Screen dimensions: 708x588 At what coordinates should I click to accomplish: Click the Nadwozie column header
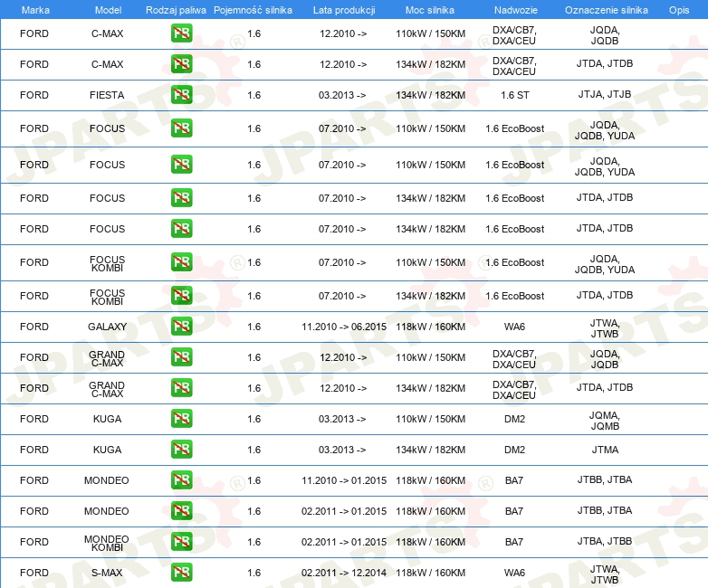(x=516, y=10)
